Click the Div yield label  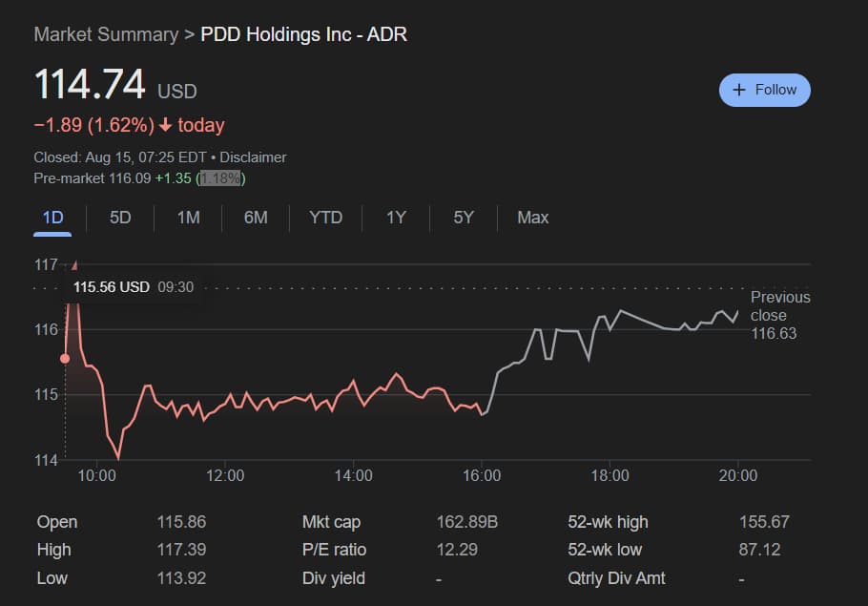tap(334, 578)
